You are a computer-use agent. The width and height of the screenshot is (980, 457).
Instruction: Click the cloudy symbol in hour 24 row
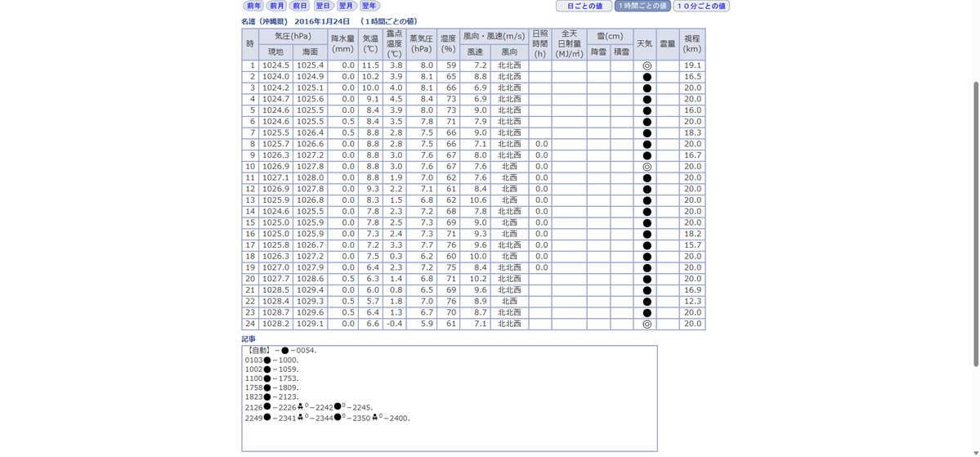647,325
